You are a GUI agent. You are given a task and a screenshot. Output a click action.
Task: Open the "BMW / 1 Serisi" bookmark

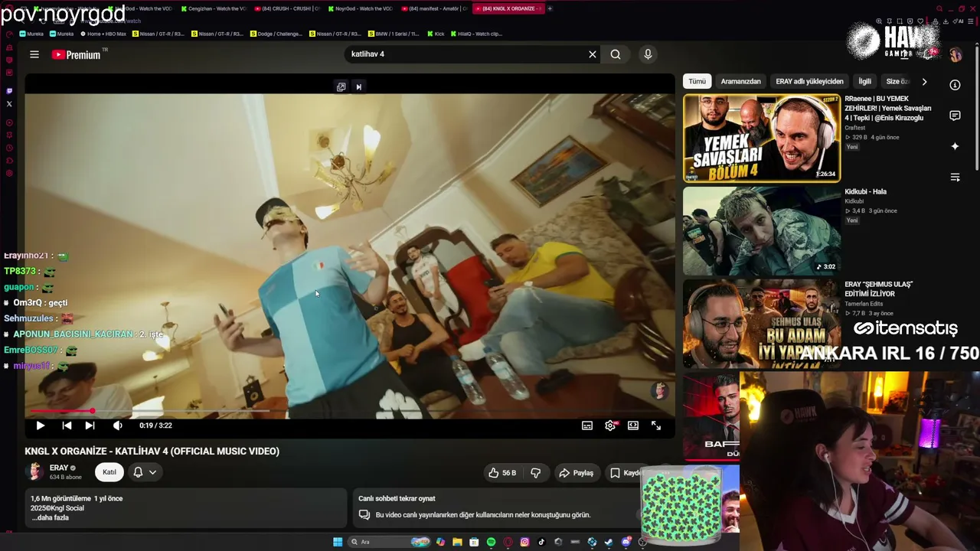click(x=394, y=34)
